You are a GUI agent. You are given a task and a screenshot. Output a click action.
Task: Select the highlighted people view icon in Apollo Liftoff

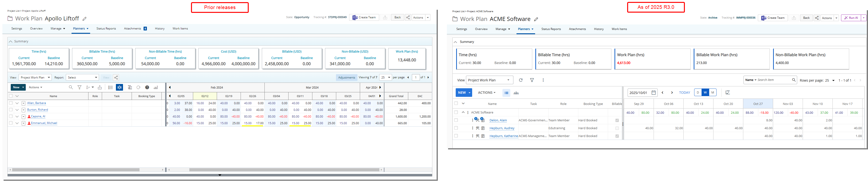(120, 87)
